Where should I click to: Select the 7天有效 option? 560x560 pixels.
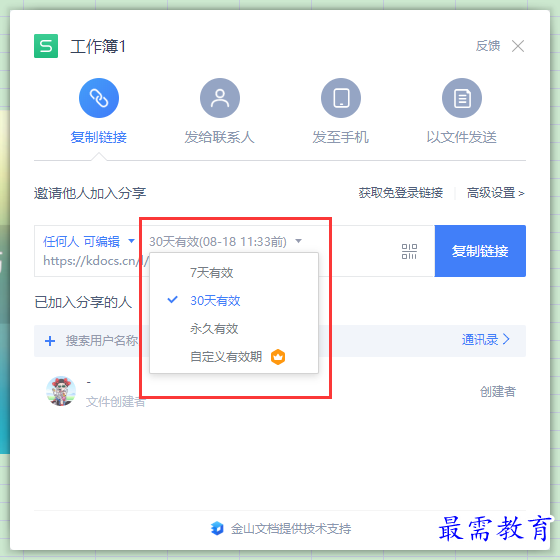[x=234, y=273]
